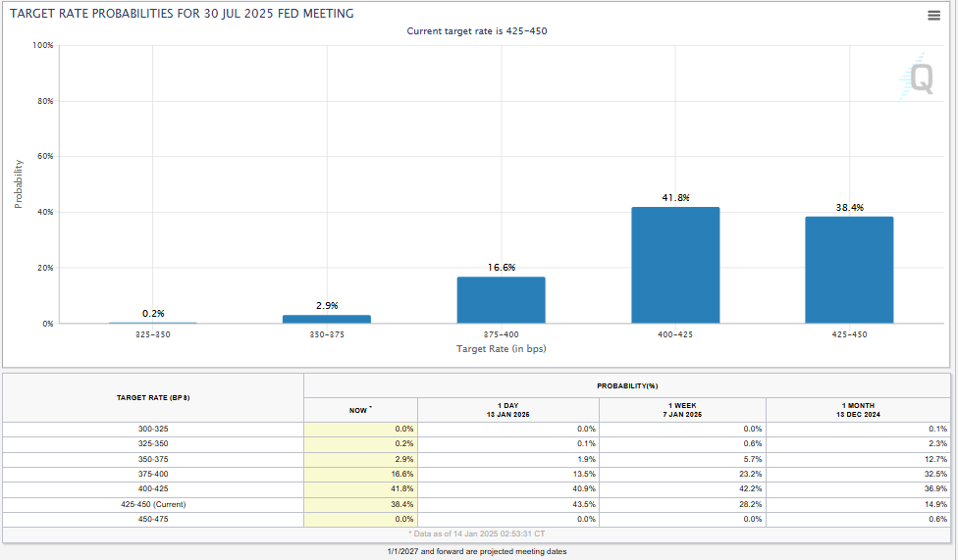The height and width of the screenshot is (560, 958).
Task: Click the 38.4% bar for 425-450
Action: tap(849, 270)
